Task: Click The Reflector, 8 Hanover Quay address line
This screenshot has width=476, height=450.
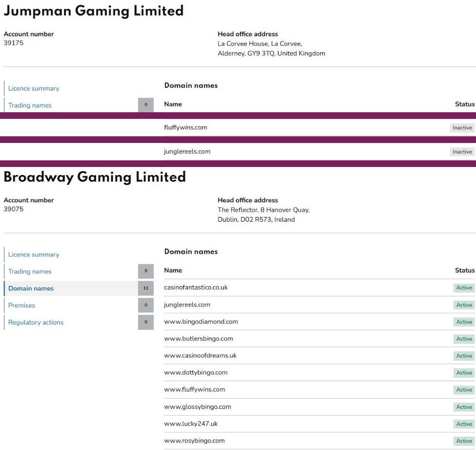Action: point(263,210)
